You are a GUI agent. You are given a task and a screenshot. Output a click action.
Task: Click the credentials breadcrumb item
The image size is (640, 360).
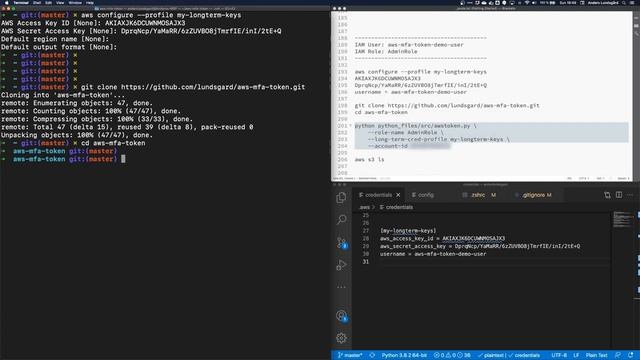click(396, 207)
